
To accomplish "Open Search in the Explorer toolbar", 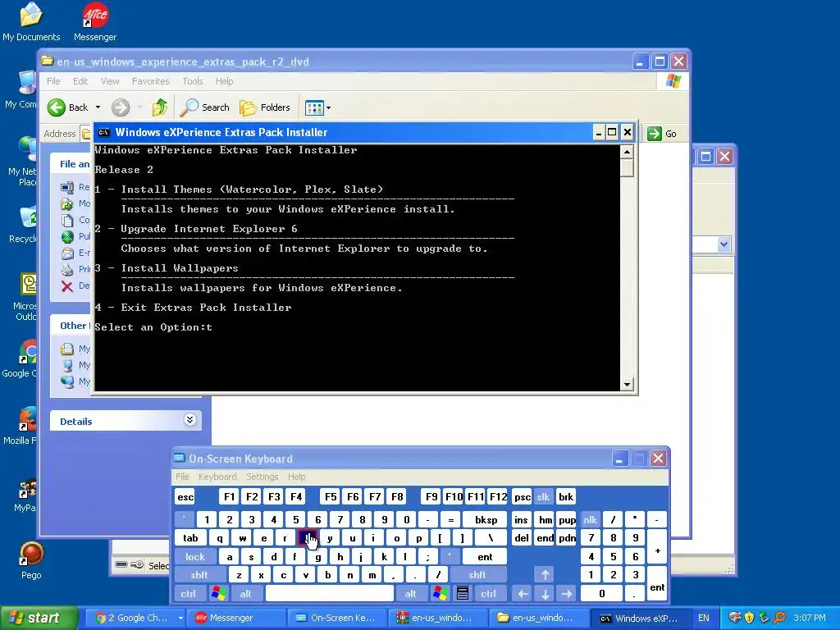I will tap(204, 107).
